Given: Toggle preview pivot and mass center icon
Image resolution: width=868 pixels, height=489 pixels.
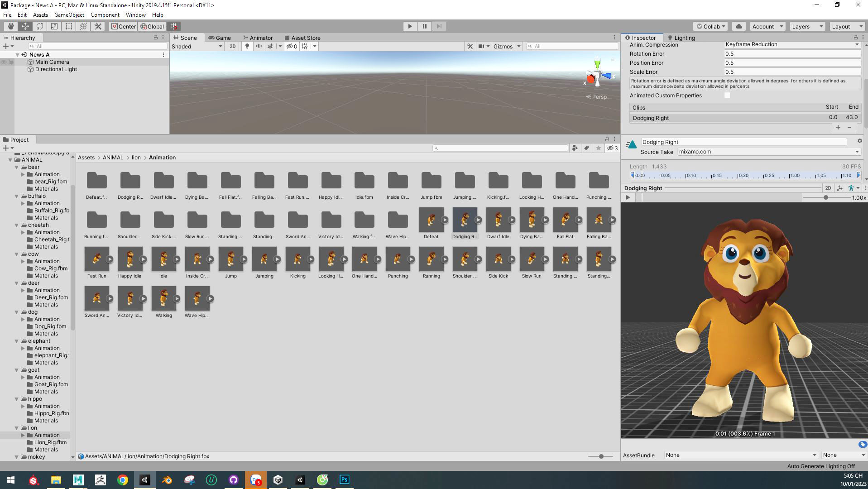Looking at the screenshot, I should 840,188.
